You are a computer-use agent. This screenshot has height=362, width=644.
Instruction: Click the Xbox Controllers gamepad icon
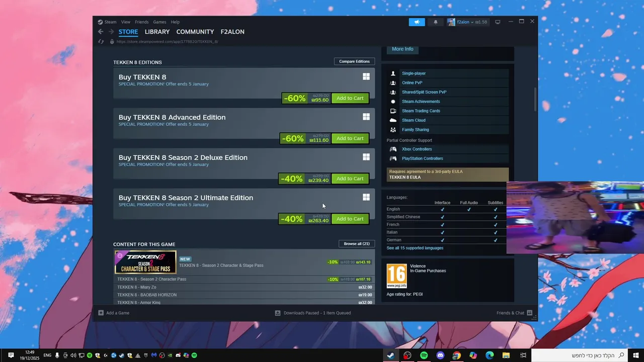[x=393, y=149]
